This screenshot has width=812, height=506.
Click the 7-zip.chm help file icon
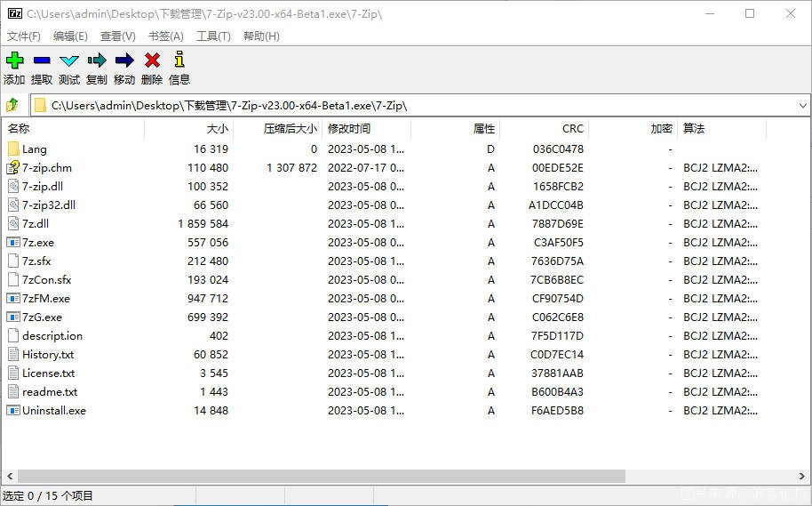(x=13, y=167)
